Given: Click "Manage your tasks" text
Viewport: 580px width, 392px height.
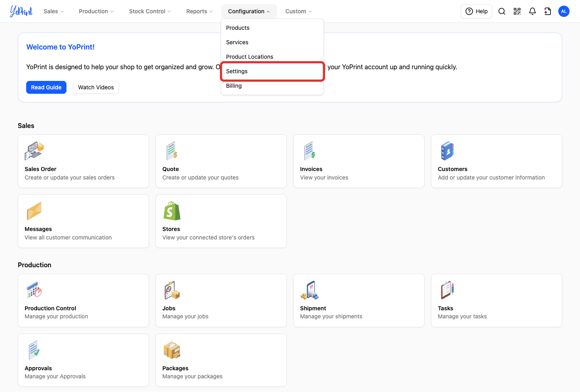Looking at the screenshot, I should coord(462,316).
